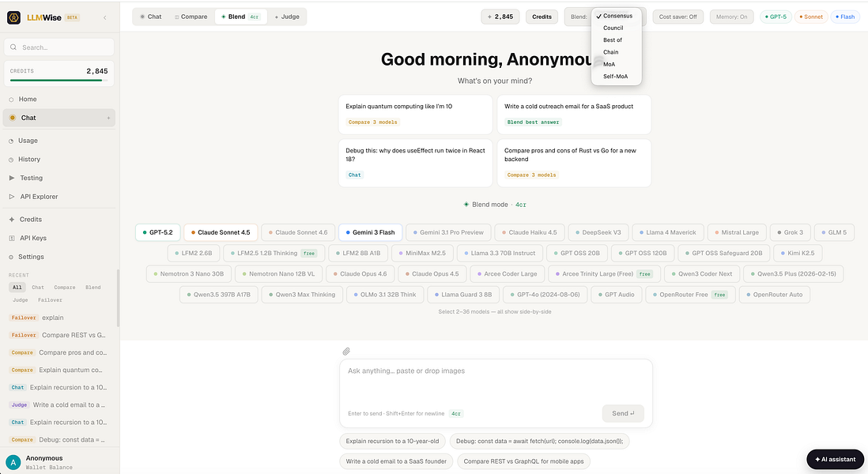Screen dimensions: 868x474
Task: Select the OpenRouter Auto model chip
Action: 775,295
